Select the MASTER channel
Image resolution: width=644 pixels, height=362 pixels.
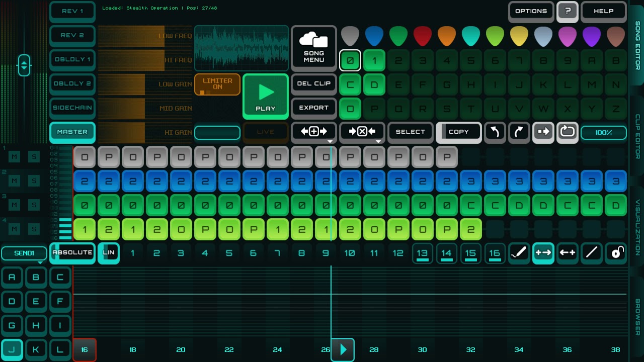[x=72, y=132]
